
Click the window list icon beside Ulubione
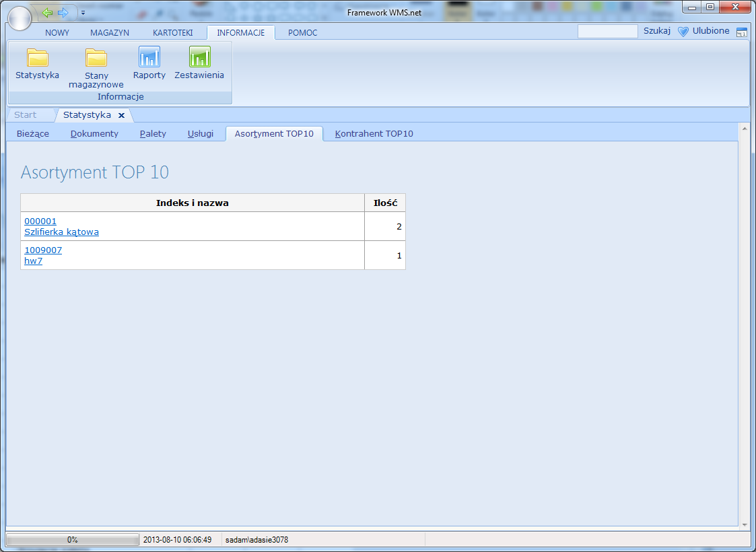click(x=741, y=32)
